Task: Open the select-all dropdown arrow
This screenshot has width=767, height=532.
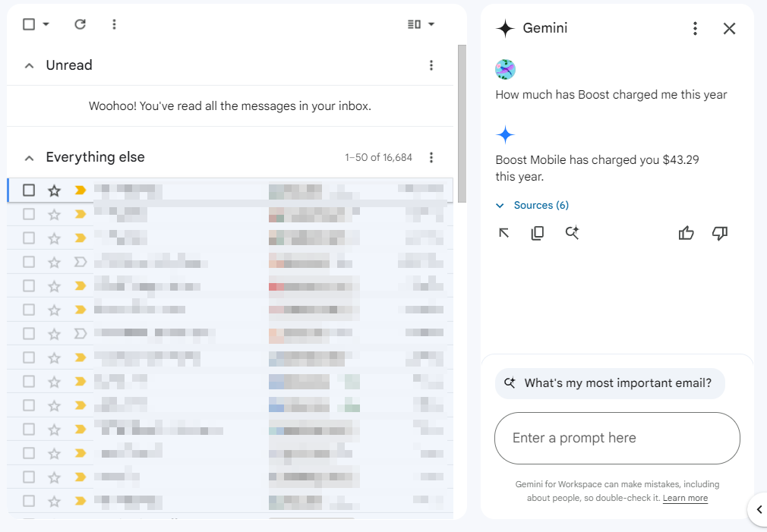Action: coord(46,24)
